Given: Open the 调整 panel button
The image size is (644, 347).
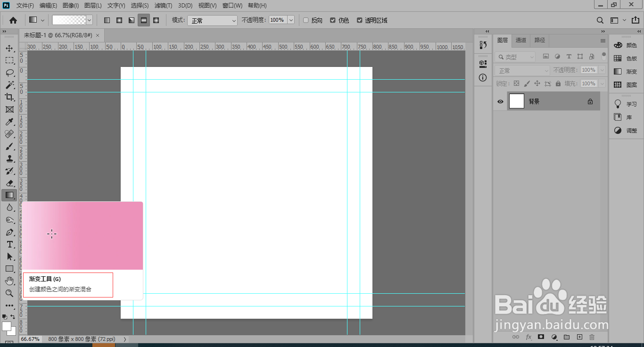Looking at the screenshot, I should [626, 131].
